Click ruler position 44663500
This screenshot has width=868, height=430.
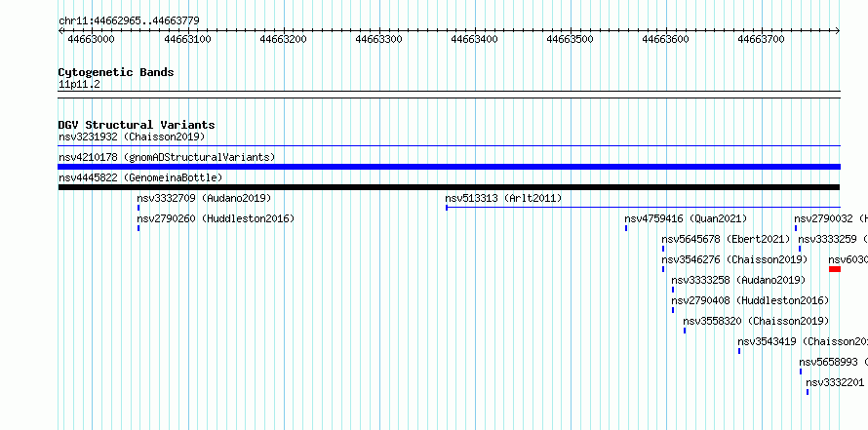[x=570, y=39]
